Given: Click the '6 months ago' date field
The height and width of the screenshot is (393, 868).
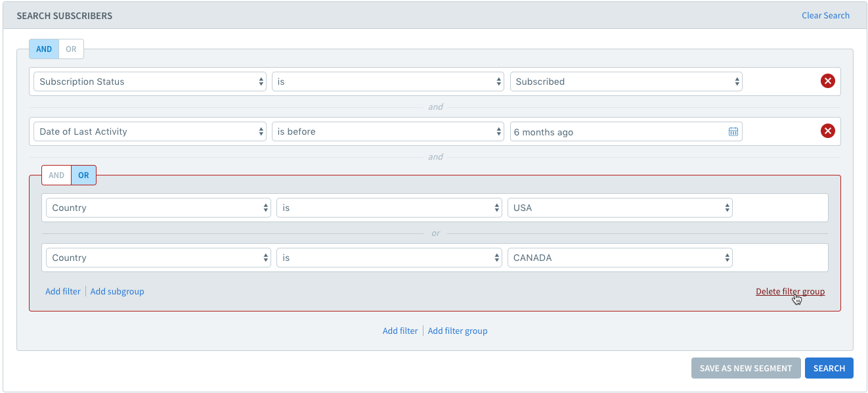Looking at the screenshot, I should (626, 131).
